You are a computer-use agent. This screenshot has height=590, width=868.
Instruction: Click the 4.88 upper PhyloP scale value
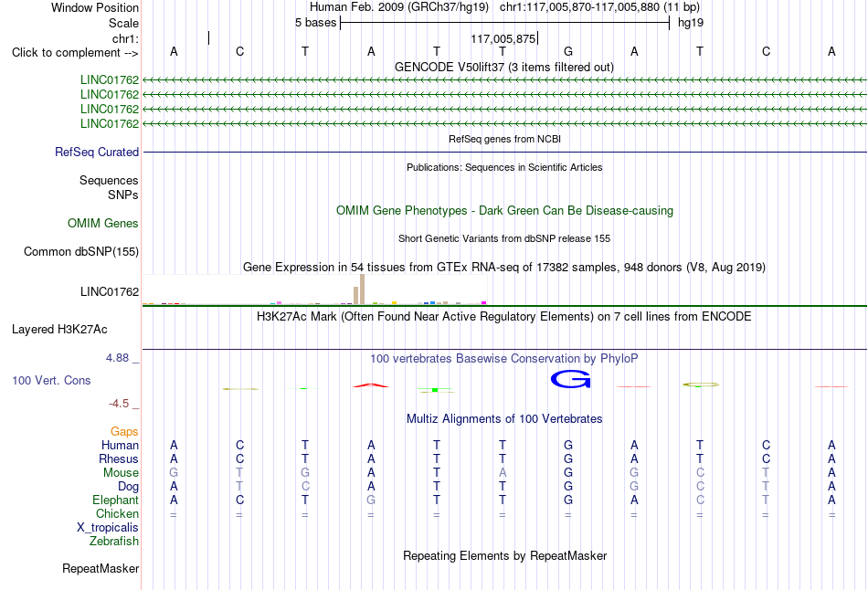tap(117, 358)
